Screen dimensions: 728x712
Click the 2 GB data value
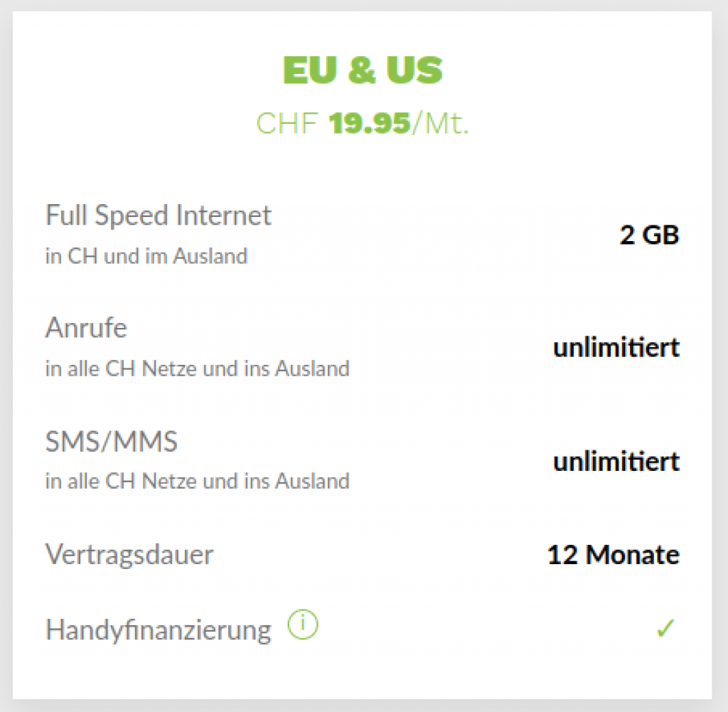pyautogui.click(x=649, y=235)
